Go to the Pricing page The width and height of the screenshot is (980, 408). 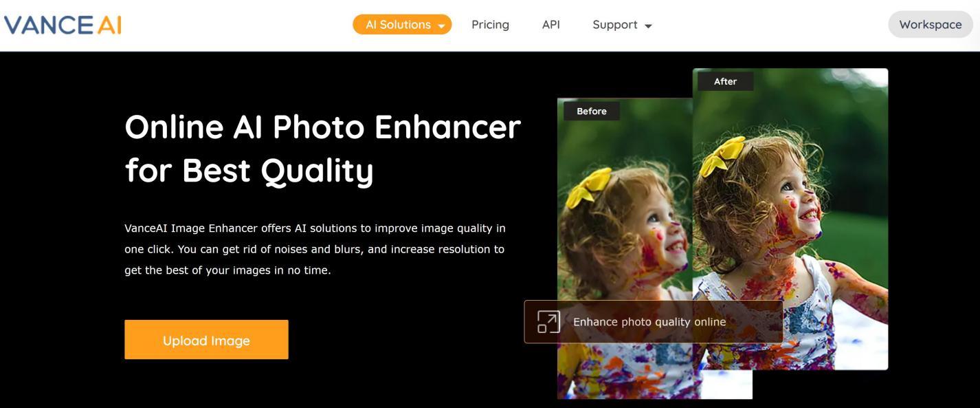pyautogui.click(x=490, y=25)
